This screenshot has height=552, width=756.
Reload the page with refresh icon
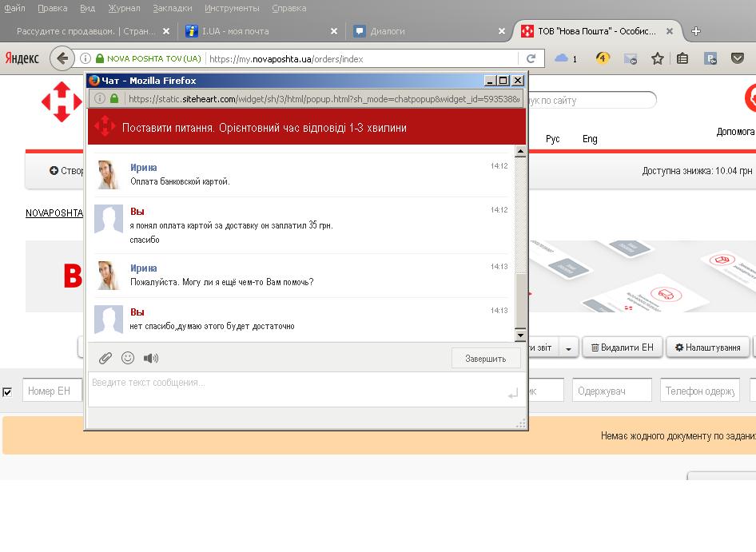pos(531,58)
